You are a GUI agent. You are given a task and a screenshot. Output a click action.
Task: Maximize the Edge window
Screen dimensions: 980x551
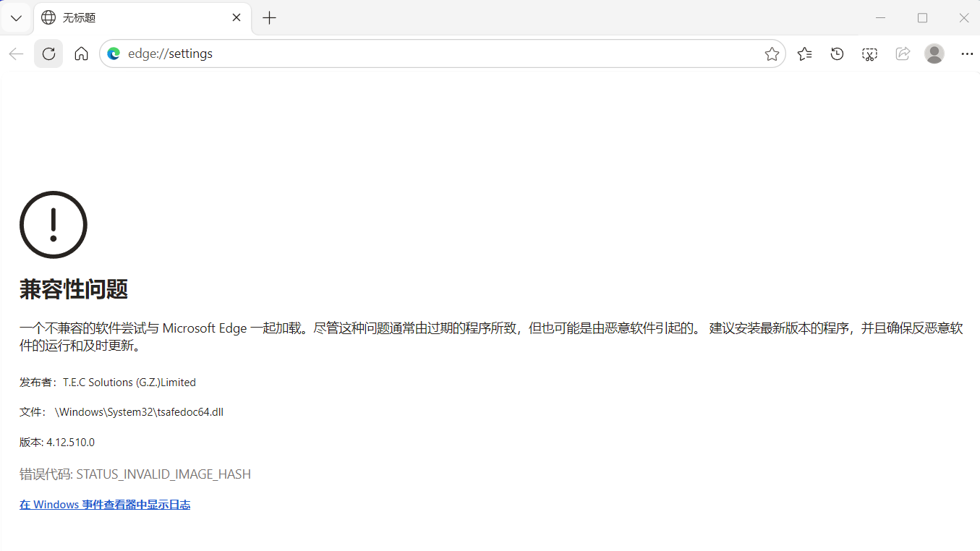point(922,18)
